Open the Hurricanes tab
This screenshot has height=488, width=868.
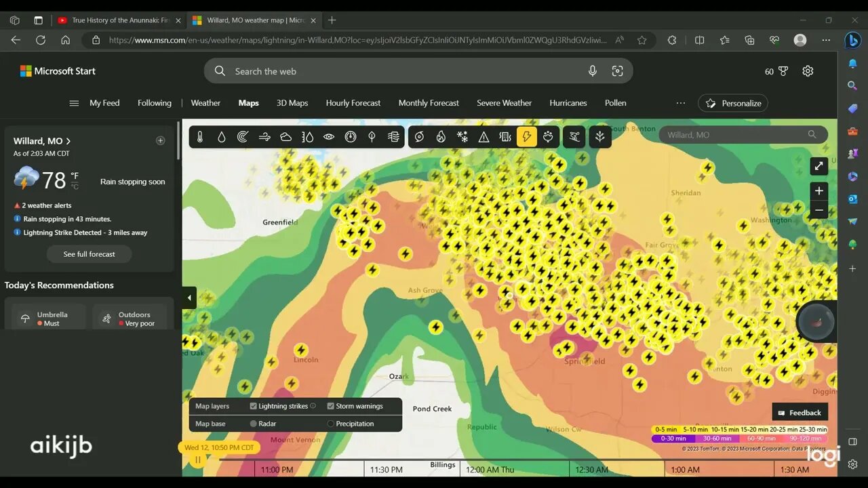[568, 103]
